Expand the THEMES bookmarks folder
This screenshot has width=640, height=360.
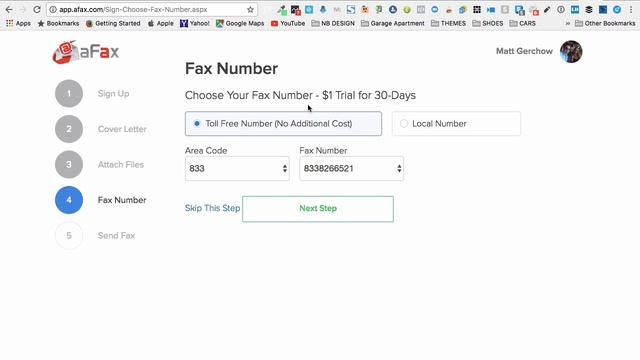click(449, 23)
